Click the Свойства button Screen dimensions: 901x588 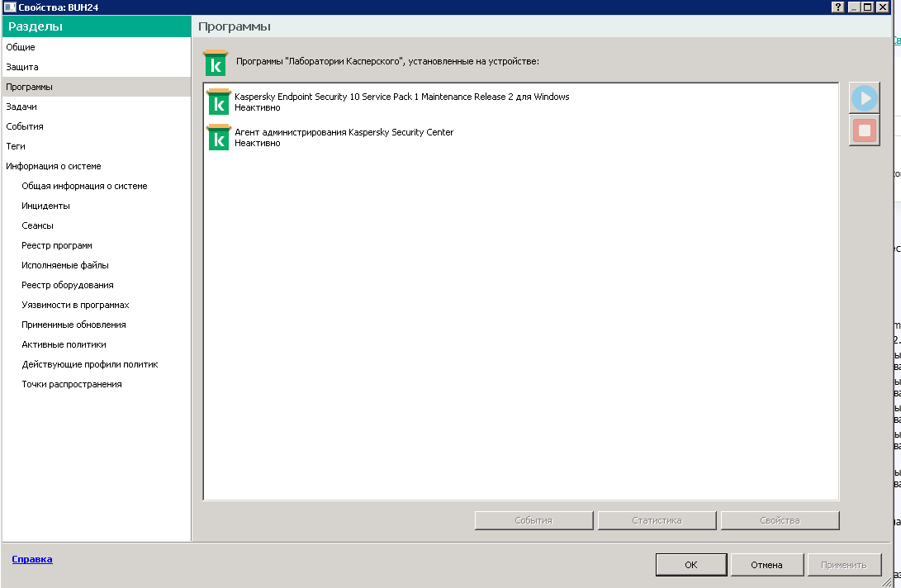(x=780, y=520)
